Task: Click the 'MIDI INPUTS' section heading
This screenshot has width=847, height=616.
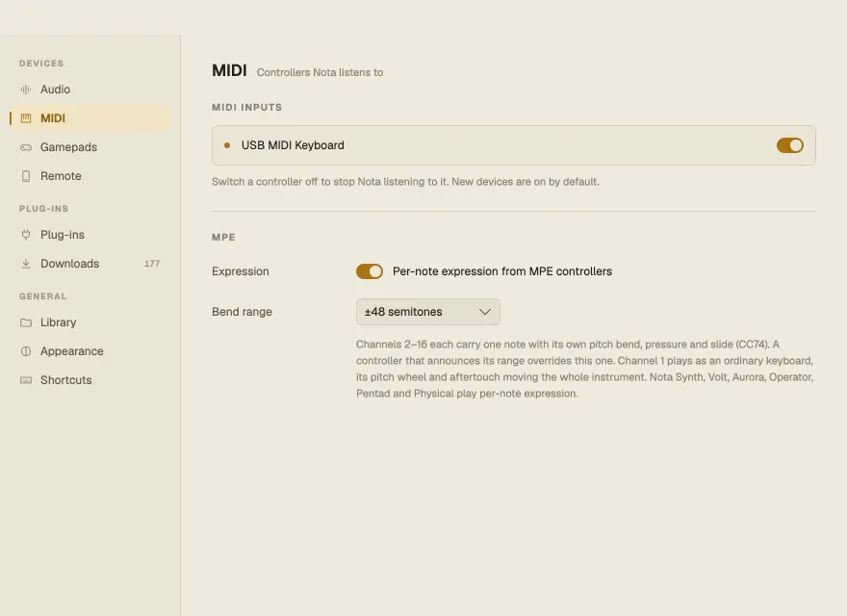Action: (x=246, y=108)
